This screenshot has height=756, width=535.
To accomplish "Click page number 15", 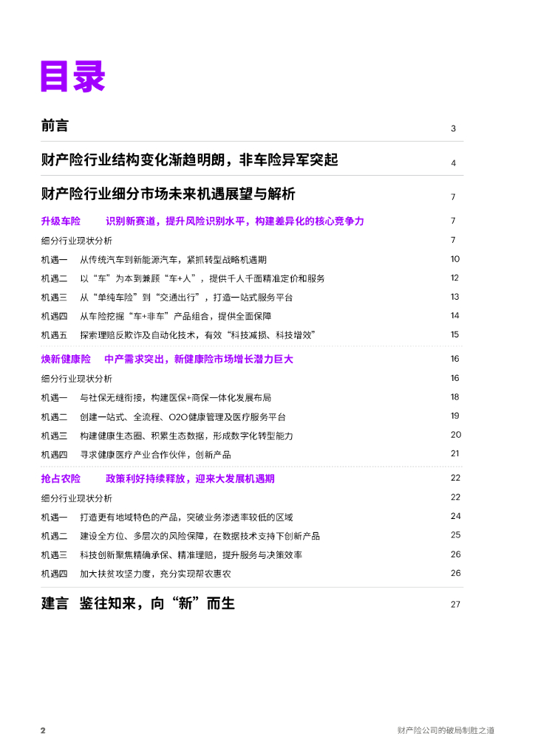I will coord(455,334).
